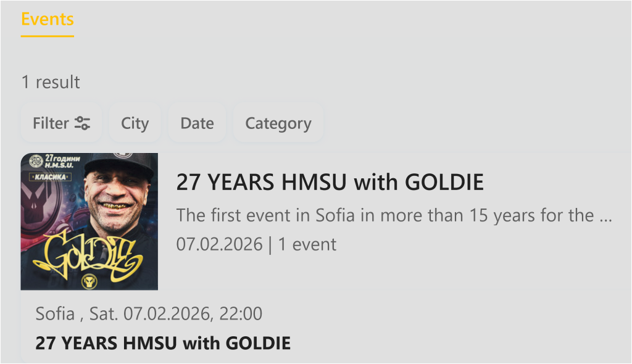
Task: Click the "КЛАСИКА" badge on poster
Action: [51, 177]
